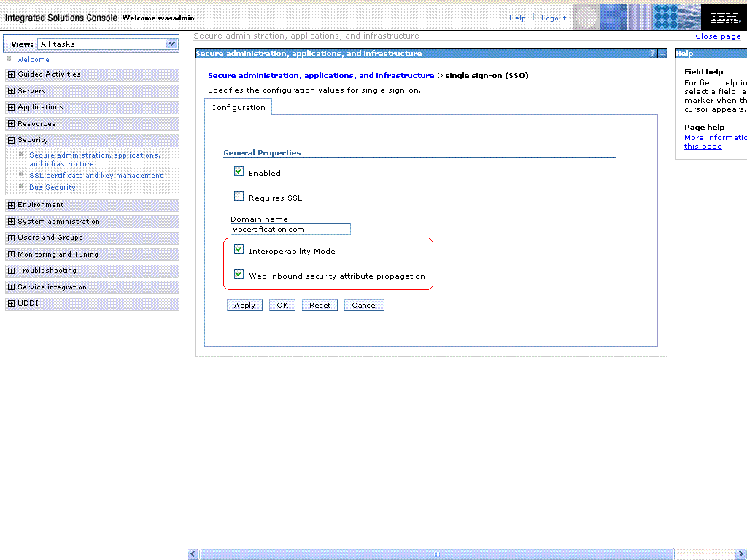This screenshot has height=560, width=747.
Task: Click the Close page link
Action: 718,36
